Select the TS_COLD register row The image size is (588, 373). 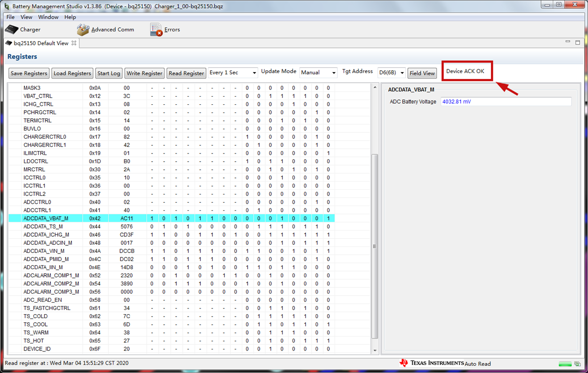point(171,316)
